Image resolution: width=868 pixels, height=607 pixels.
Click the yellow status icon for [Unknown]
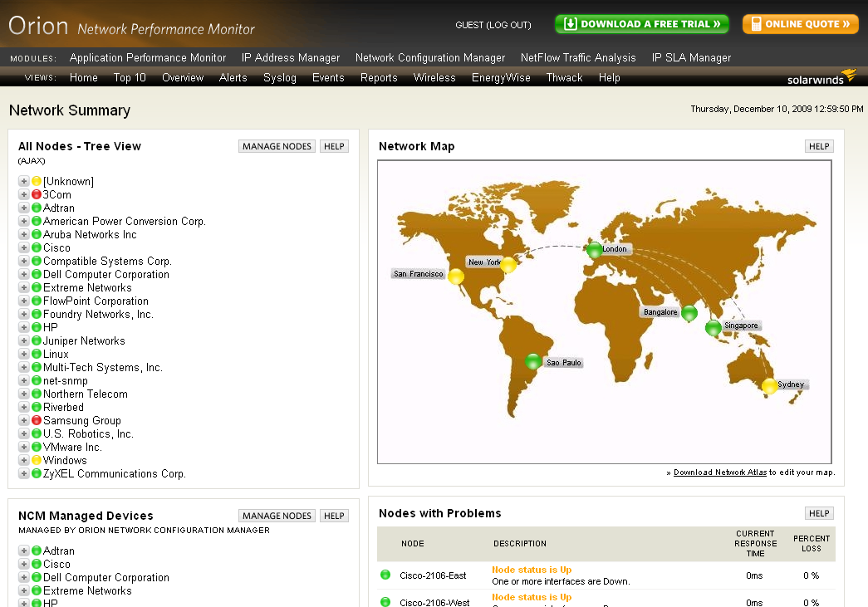(x=37, y=181)
